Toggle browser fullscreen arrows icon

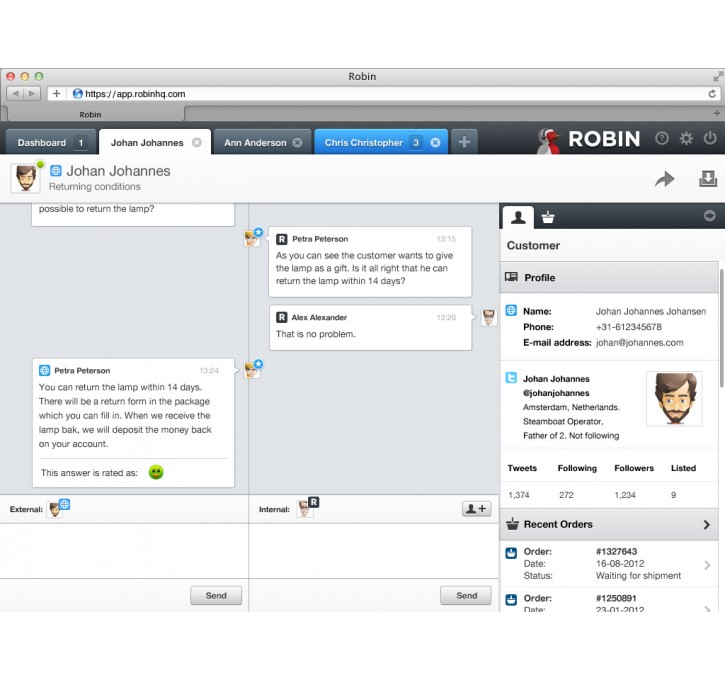[717, 77]
